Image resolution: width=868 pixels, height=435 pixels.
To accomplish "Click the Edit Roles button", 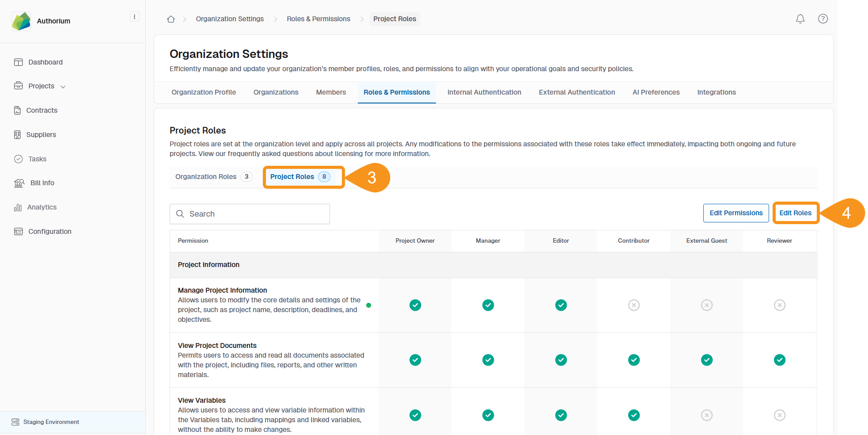I will [x=796, y=213].
